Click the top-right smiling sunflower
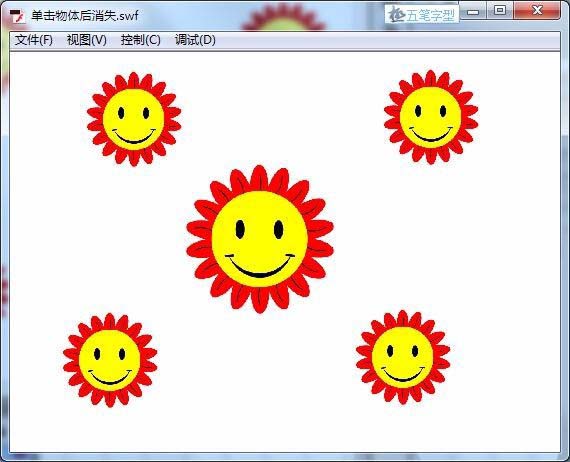The image size is (570, 462). click(x=431, y=117)
